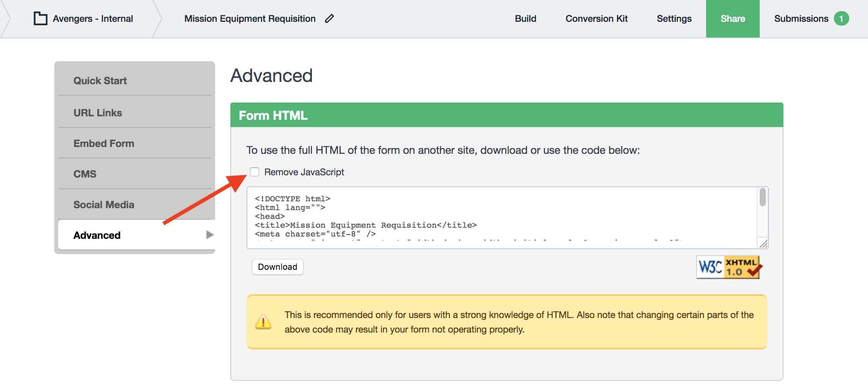Select the green Share tab
This screenshot has width=868, height=385.
pos(733,19)
